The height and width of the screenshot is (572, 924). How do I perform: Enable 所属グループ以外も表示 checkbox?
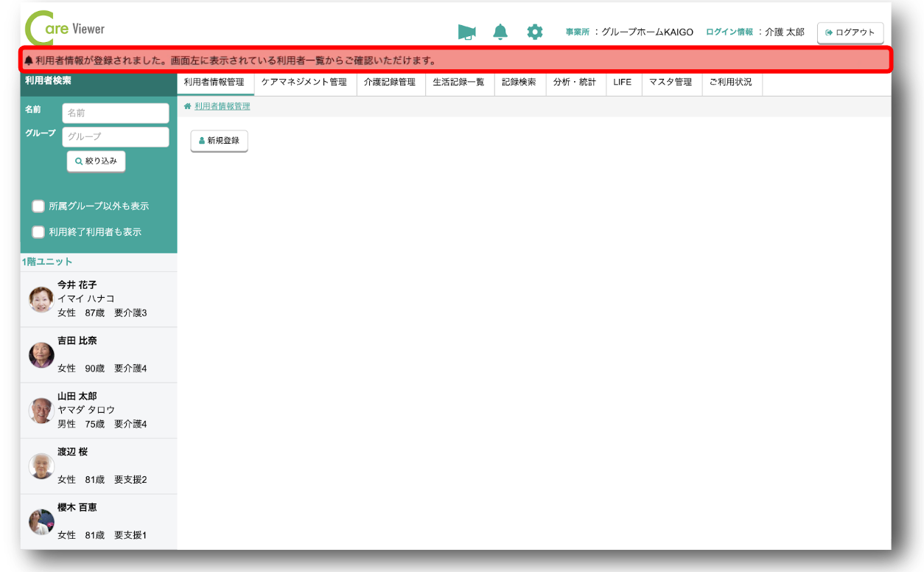(x=38, y=206)
